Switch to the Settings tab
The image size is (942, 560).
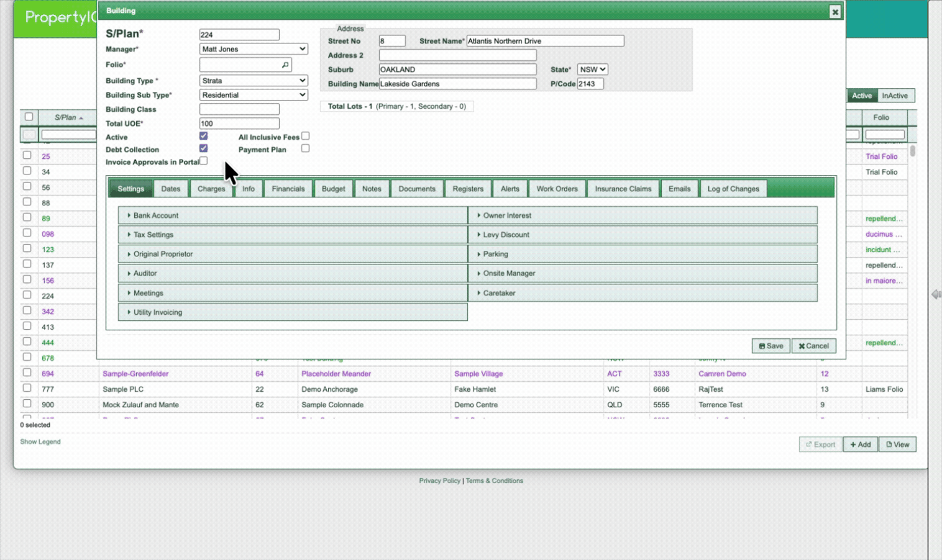click(130, 189)
